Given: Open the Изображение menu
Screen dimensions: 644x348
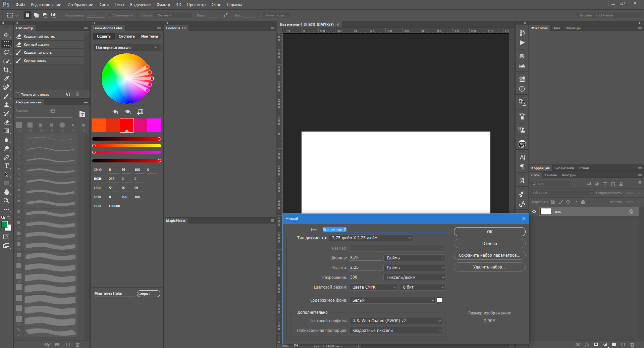Looking at the screenshot, I should click(x=80, y=5).
